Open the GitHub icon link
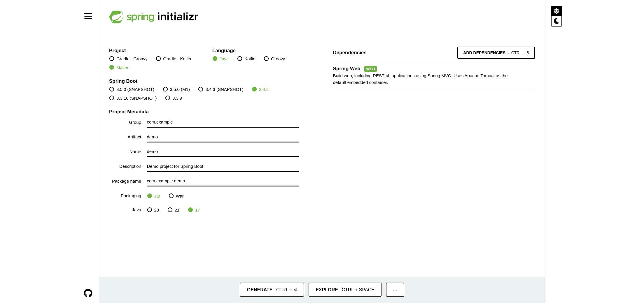644x303 pixels. pyautogui.click(x=88, y=293)
